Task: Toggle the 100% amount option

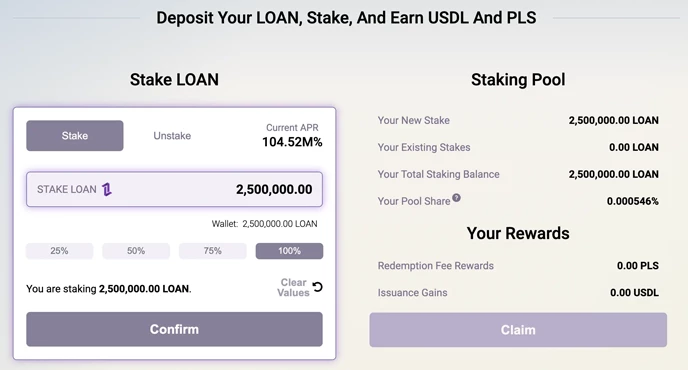Action: coord(289,251)
